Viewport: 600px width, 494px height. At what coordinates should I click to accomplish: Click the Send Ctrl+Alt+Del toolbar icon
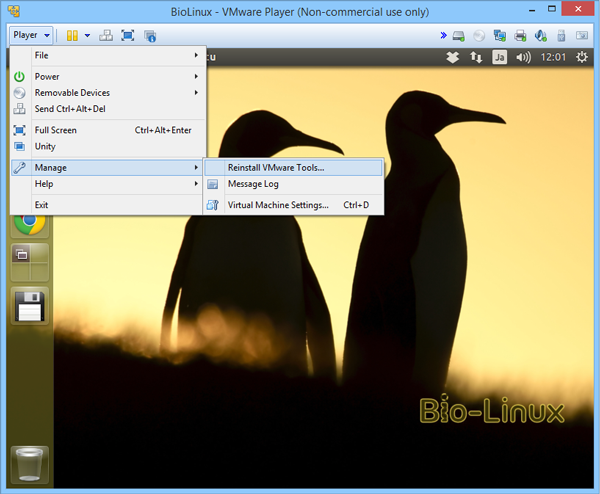pos(106,36)
